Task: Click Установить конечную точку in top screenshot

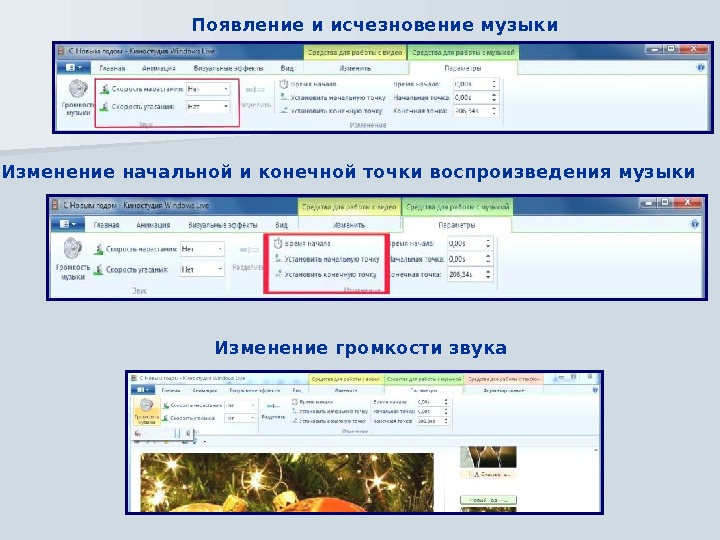Action: (x=331, y=111)
